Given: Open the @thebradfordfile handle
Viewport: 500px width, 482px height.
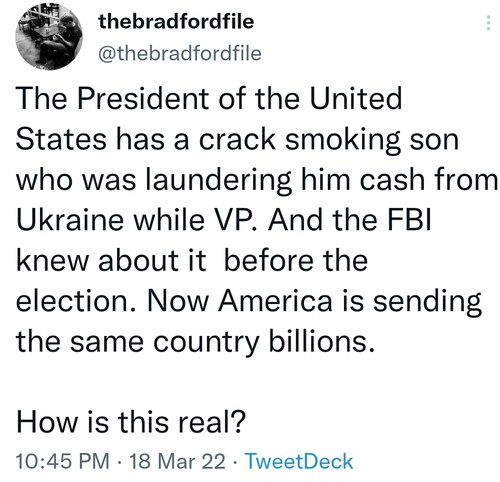Looking at the screenshot, I should tap(180, 54).
